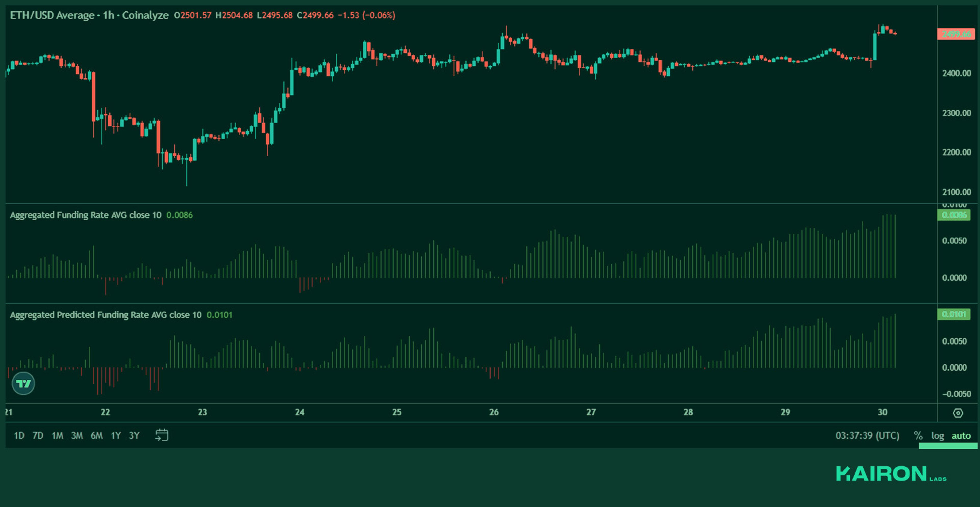980x507 pixels.
Task: Select the 7D time range
Action: [38, 435]
